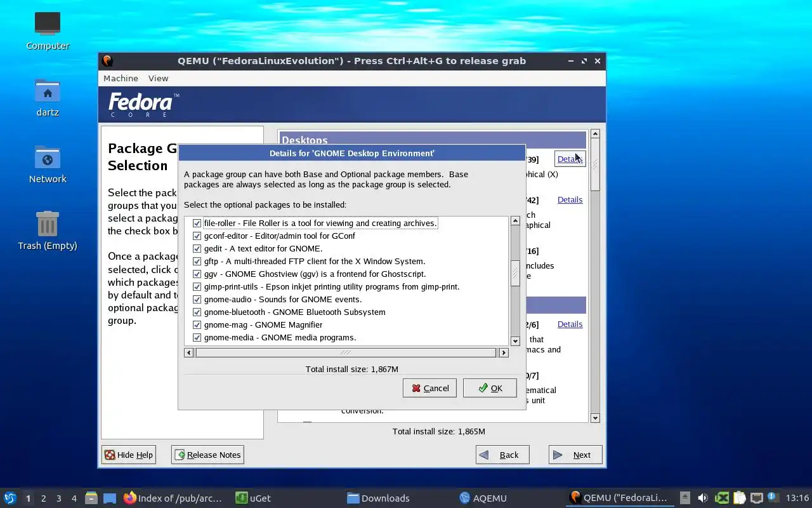Viewport: 812px width, 508px height.
Task: Confirm the dialog with OK
Action: point(490,388)
